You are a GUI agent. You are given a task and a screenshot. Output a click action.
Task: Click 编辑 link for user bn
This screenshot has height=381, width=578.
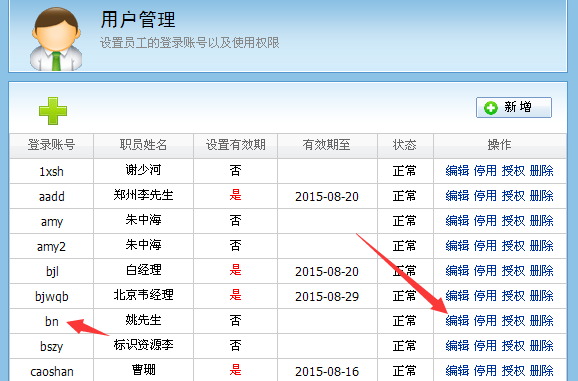457,321
